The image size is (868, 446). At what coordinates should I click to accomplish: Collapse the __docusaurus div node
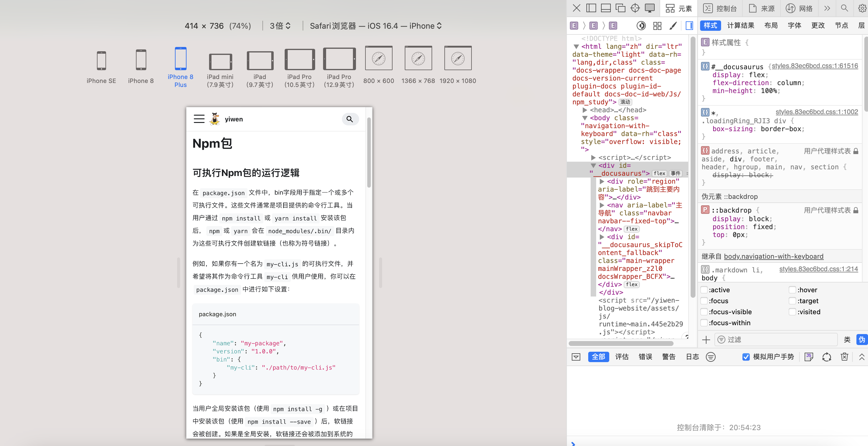pyautogui.click(x=593, y=165)
